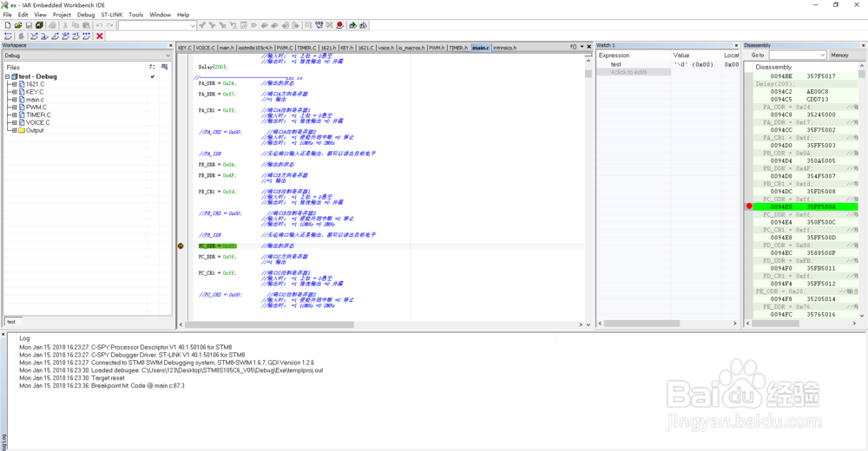Click the Break hand icon in debug toolbar

pos(22,36)
